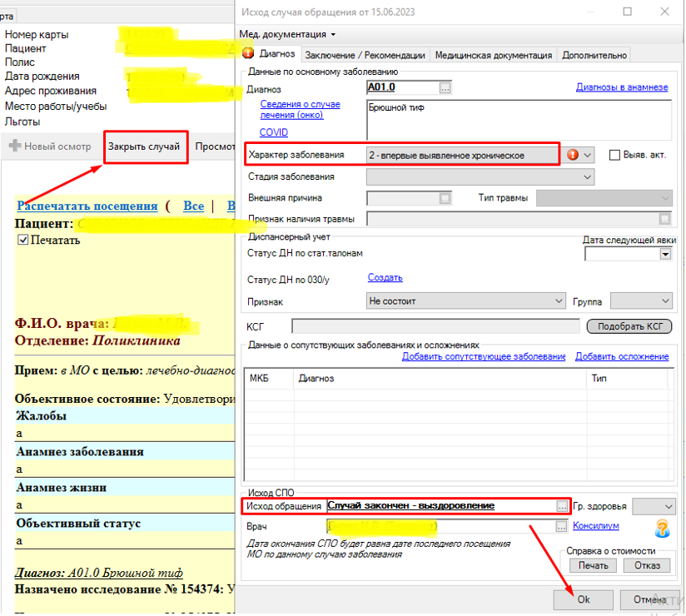Click Печать under Справка о стоимости

coord(593,565)
